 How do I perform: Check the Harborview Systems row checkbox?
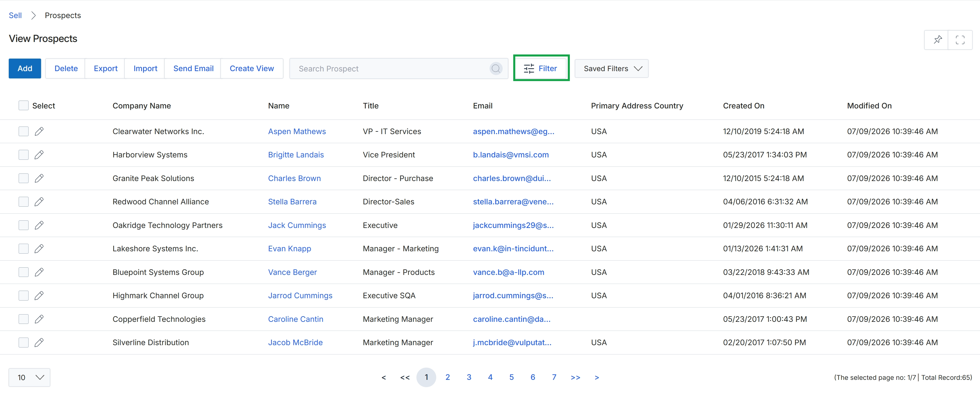tap(24, 155)
